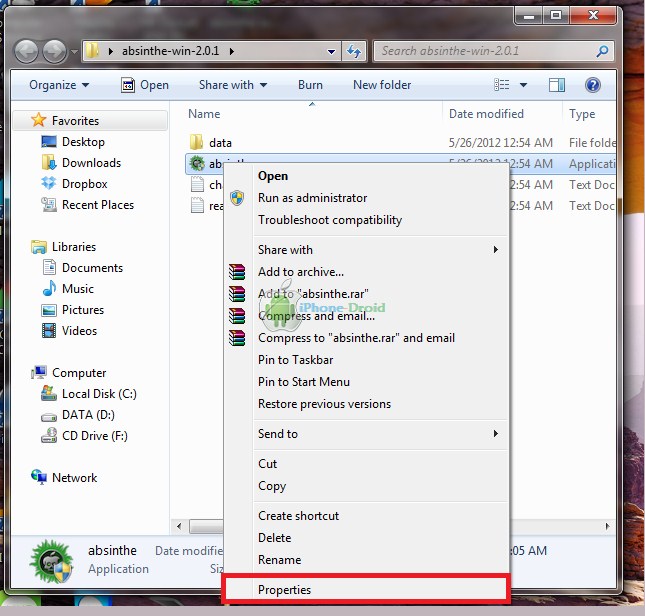Click the Favorites star icon
The width and height of the screenshot is (645, 616).
tap(38, 120)
